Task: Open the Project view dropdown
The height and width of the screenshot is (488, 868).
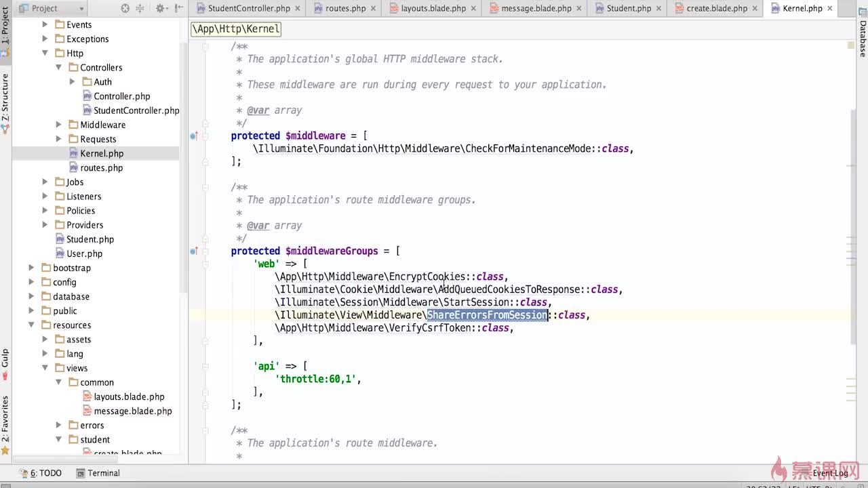Action: tap(52, 8)
